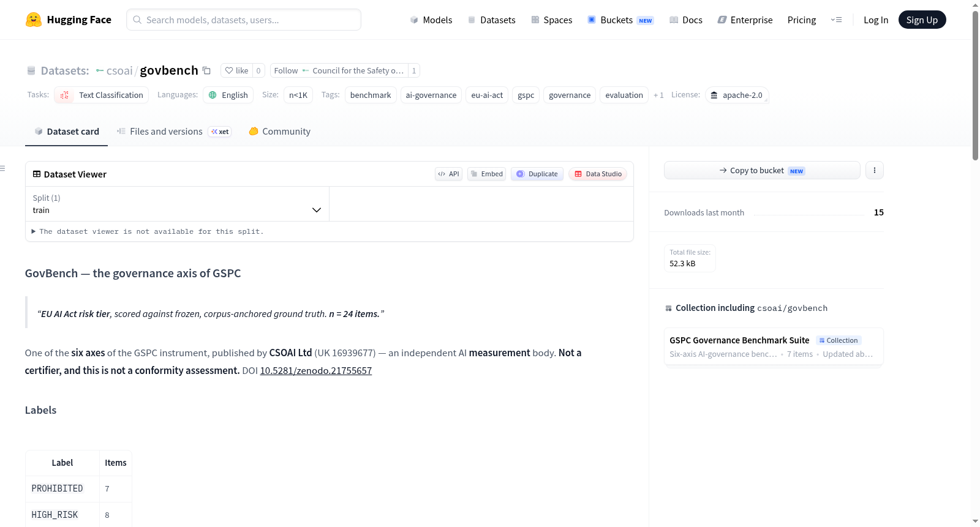Switch to the Community tab
Screen dimensions: 980x527
[x=279, y=131]
